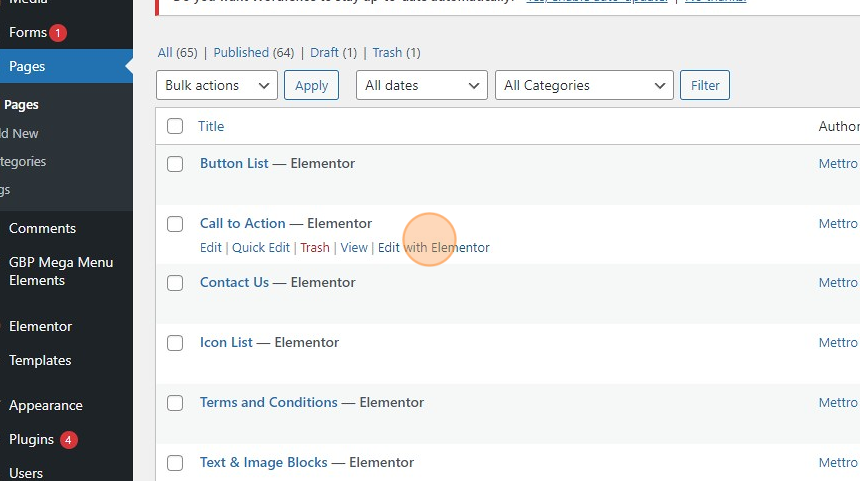The width and height of the screenshot is (860, 481).
Task: Click Quick Edit under Call to Action
Action: (x=261, y=247)
